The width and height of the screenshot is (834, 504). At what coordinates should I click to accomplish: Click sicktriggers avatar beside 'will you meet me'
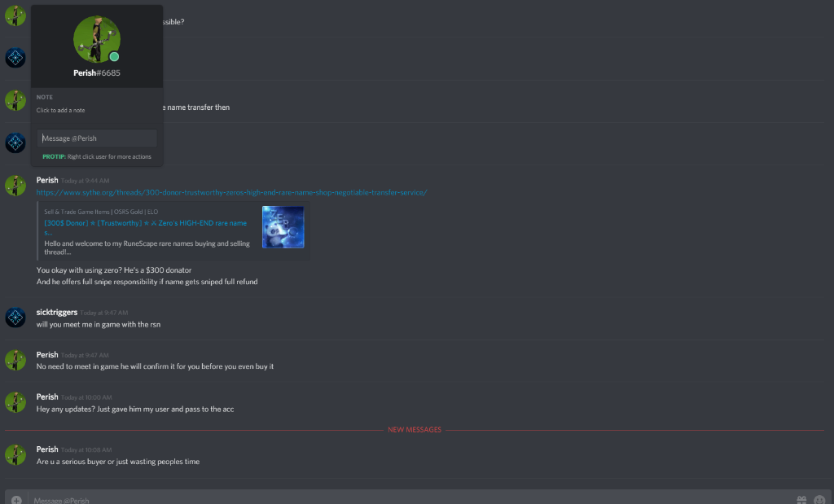(15, 318)
